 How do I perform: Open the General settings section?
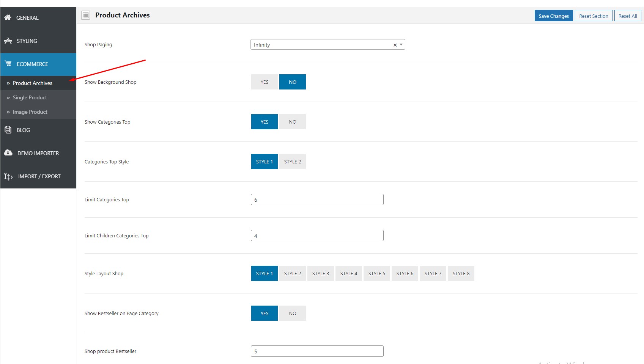point(38,18)
